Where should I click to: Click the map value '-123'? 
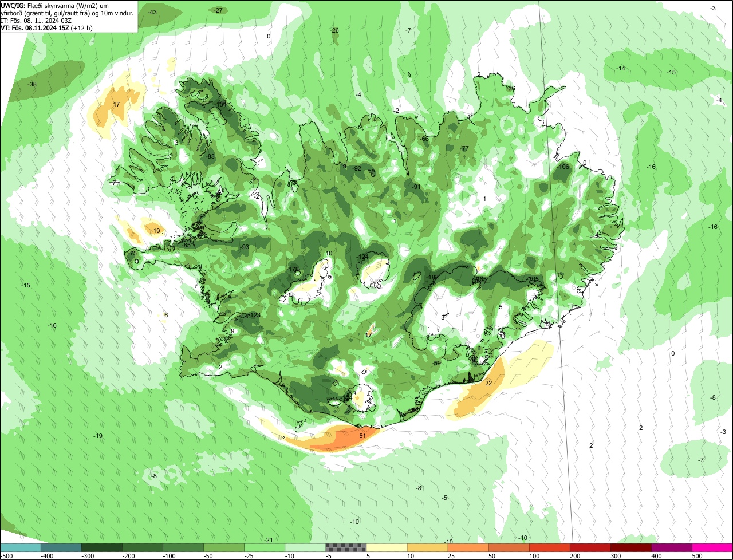click(x=254, y=315)
